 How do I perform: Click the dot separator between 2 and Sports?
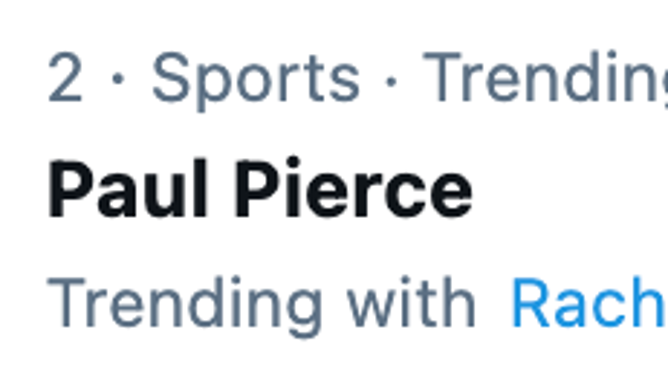(118, 79)
